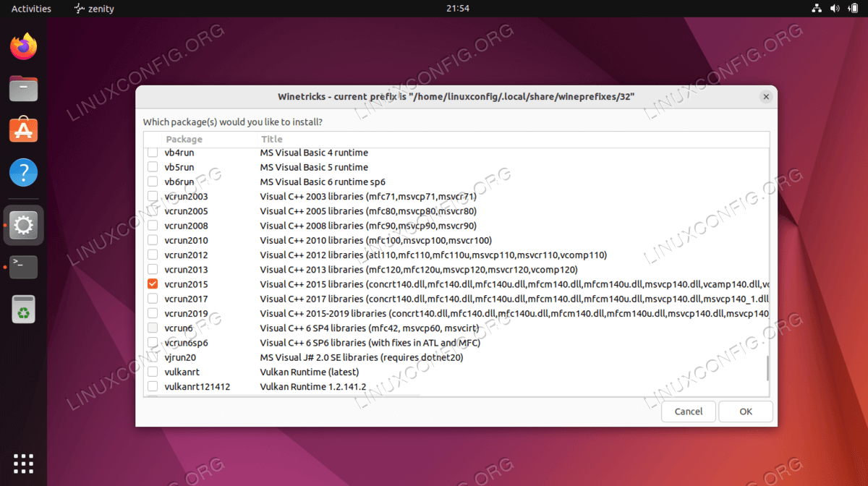This screenshot has height=486, width=868.
Task: Open Firefox from the dock
Action: click(24, 47)
